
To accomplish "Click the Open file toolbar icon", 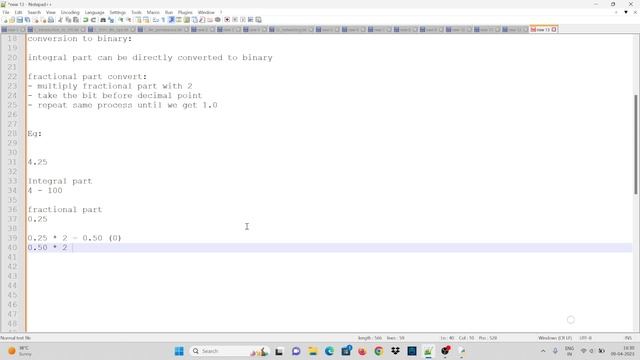I will pyautogui.click(x=12, y=20).
